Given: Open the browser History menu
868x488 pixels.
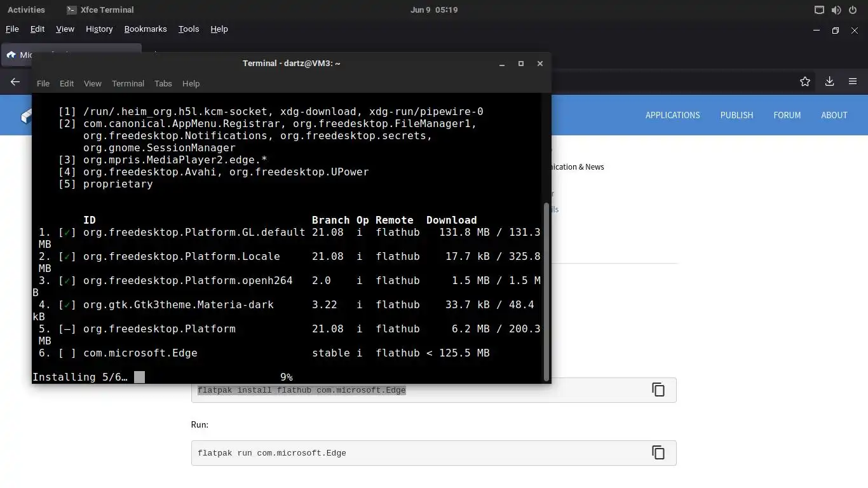Looking at the screenshot, I should pyautogui.click(x=99, y=29).
